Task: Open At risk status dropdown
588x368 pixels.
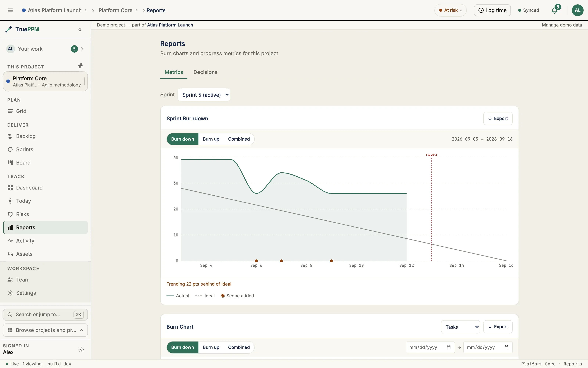Action: click(x=451, y=10)
